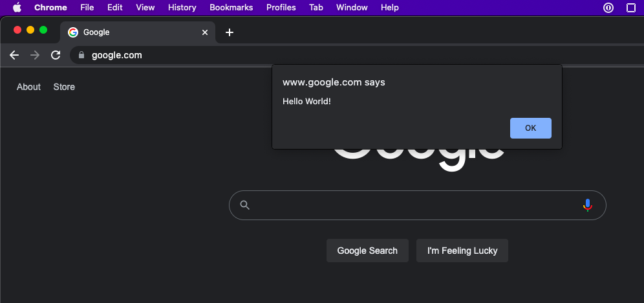Open a new tab with plus icon

point(229,32)
